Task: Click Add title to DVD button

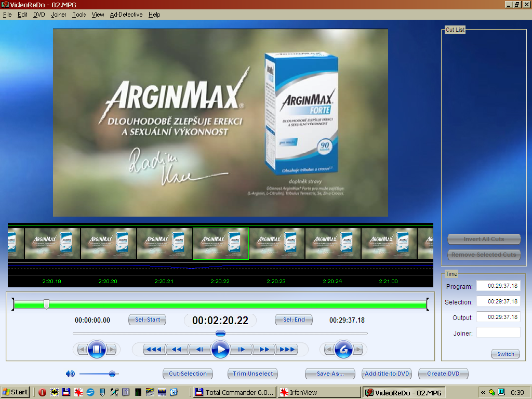Action: [x=387, y=374]
